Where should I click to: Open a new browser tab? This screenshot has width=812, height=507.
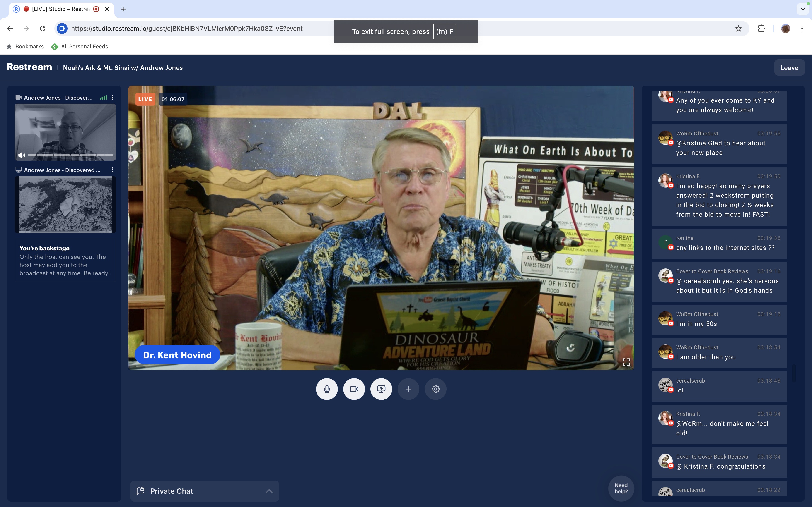tap(123, 9)
